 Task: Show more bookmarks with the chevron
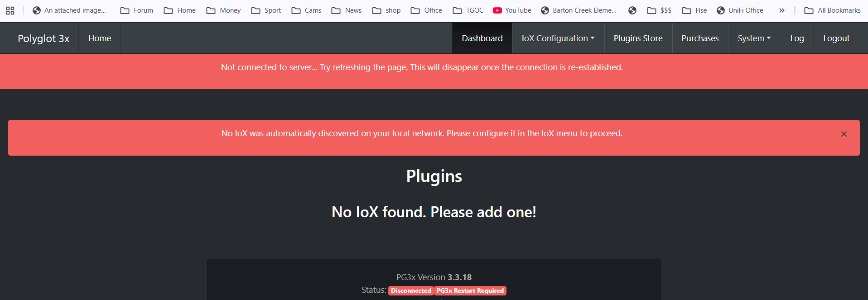[x=781, y=10]
